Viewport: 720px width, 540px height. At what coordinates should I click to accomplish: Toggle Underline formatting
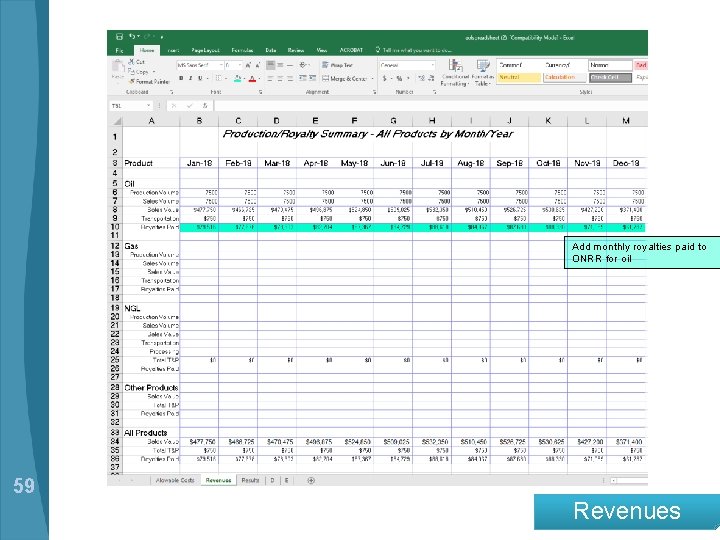(x=200, y=79)
